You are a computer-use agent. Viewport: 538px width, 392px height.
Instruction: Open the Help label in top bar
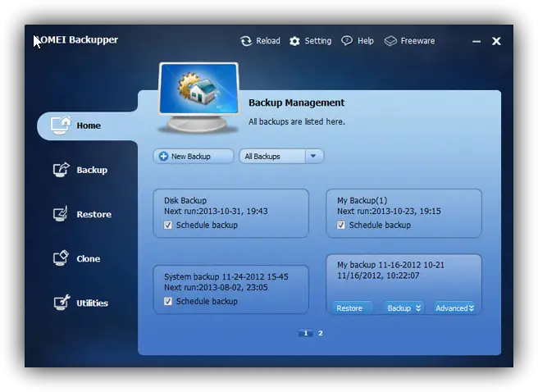[x=366, y=41]
